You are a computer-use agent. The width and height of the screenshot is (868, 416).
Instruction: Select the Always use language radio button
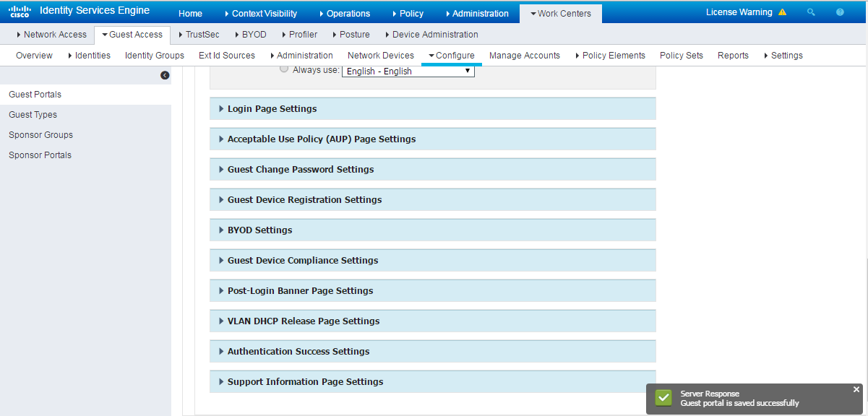coord(284,69)
